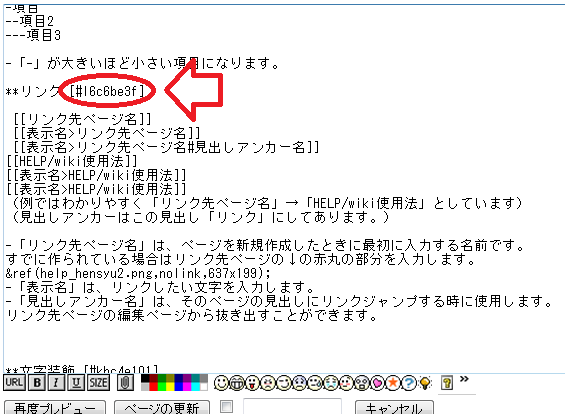Screen dimensions: 565x414
Task: Pick the blue color swatch
Action: click(179, 387)
